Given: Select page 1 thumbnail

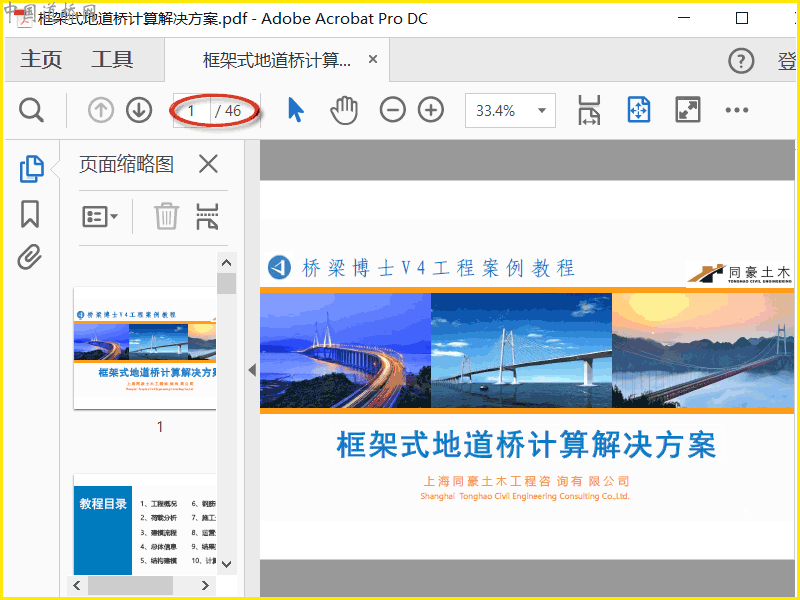Looking at the screenshot, I should tap(145, 348).
